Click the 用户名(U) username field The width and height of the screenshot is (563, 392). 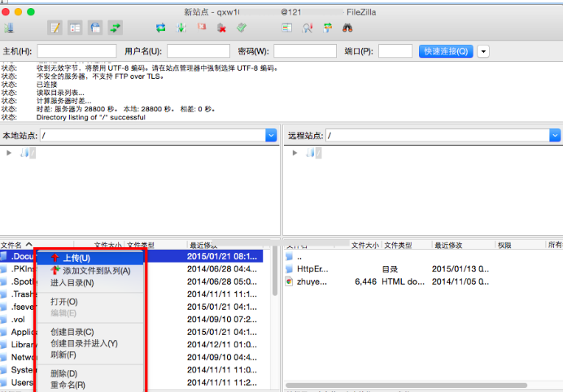(199, 51)
